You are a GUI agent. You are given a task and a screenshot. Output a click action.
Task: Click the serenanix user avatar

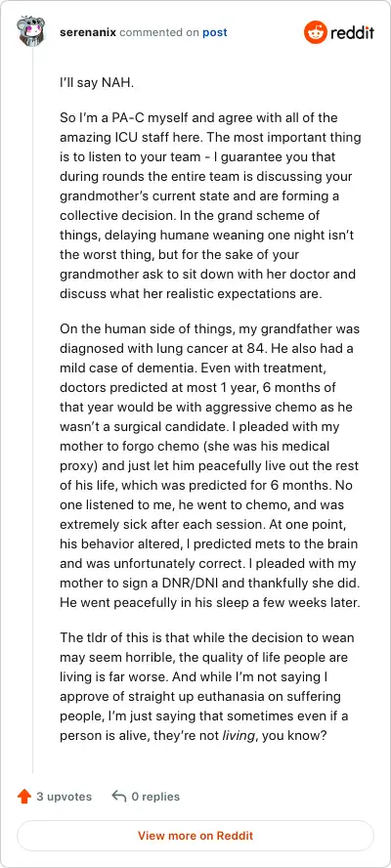[31, 32]
